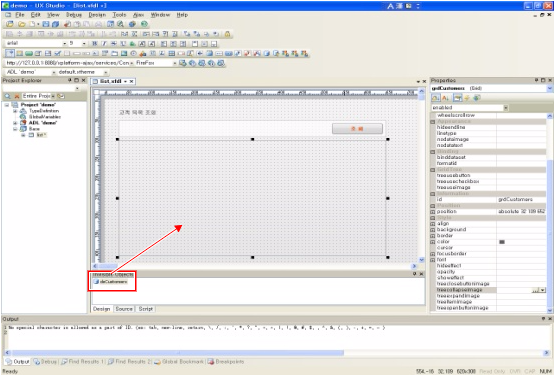Switch to the Design tab
The image size is (555, 376).
(102, 309)
